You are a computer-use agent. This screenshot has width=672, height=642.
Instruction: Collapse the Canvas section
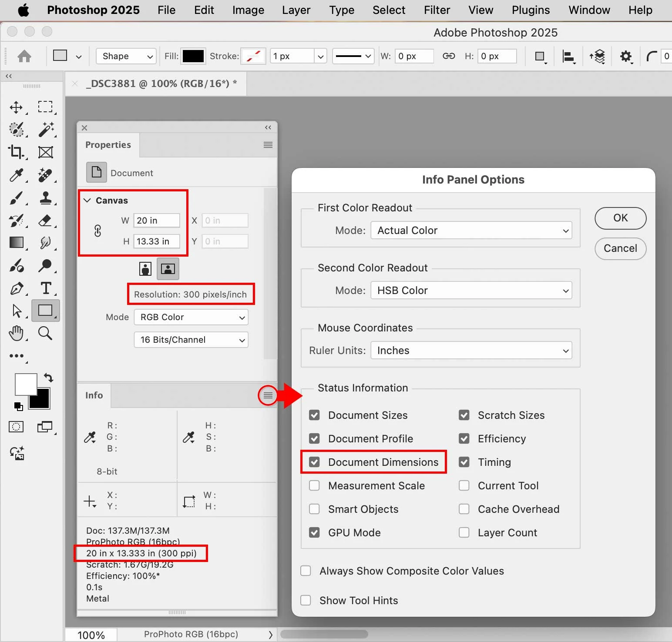pos(87,200)
